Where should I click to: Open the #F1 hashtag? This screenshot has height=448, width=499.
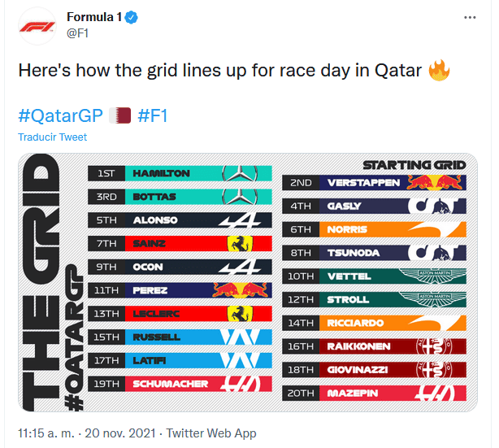click(x=153, y=115)
